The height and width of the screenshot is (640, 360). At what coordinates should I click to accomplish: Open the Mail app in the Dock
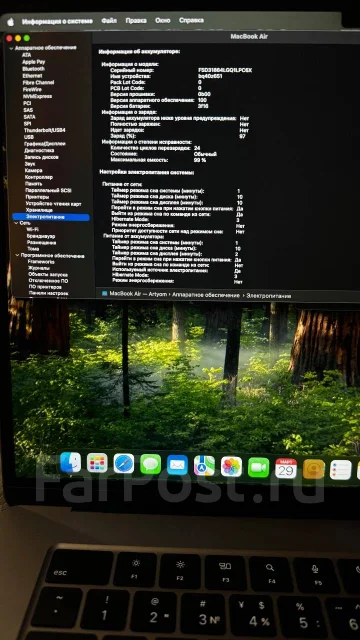click(178, 465)
